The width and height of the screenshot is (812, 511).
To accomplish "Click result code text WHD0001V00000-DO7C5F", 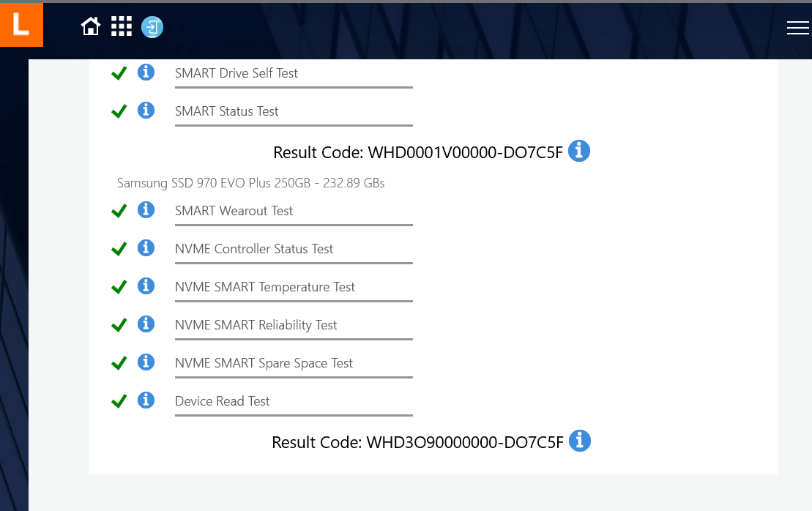I will pyautogui.click(x=417, y=152).
